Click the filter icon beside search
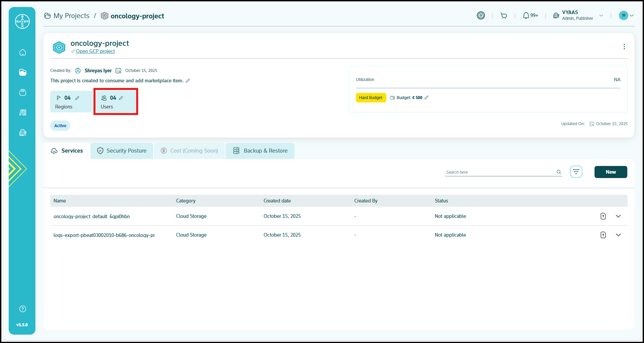644x343 pixels. [576, 172]
